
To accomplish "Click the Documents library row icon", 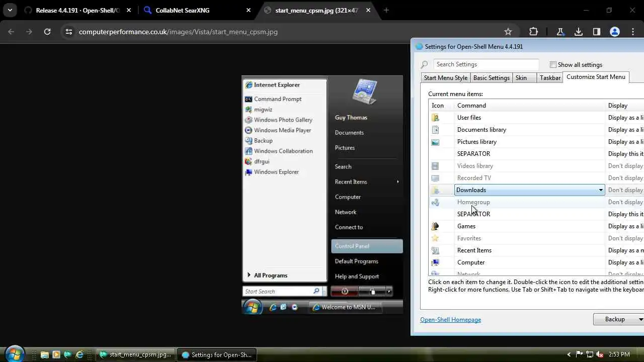I will (x=435, y=130).
